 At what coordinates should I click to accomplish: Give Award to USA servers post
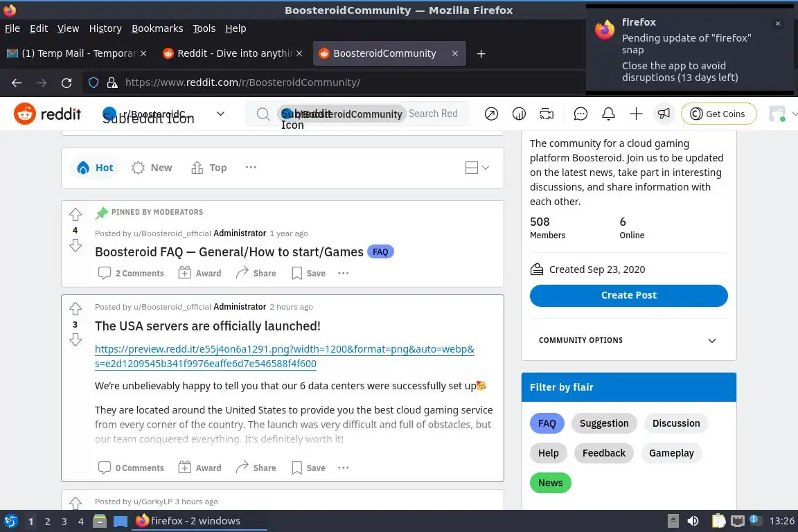click(x=200, y=468)
